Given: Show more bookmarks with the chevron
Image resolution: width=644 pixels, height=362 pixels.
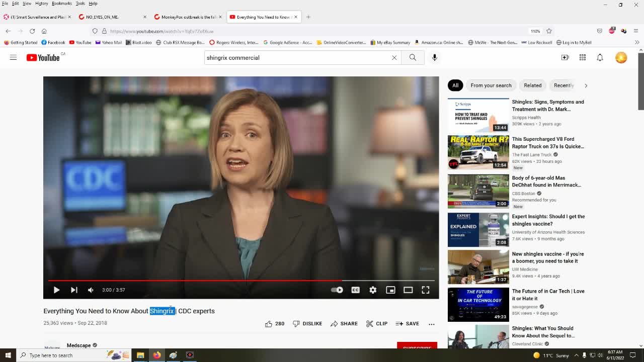Looking at the screenshot, I should (637, 43).
